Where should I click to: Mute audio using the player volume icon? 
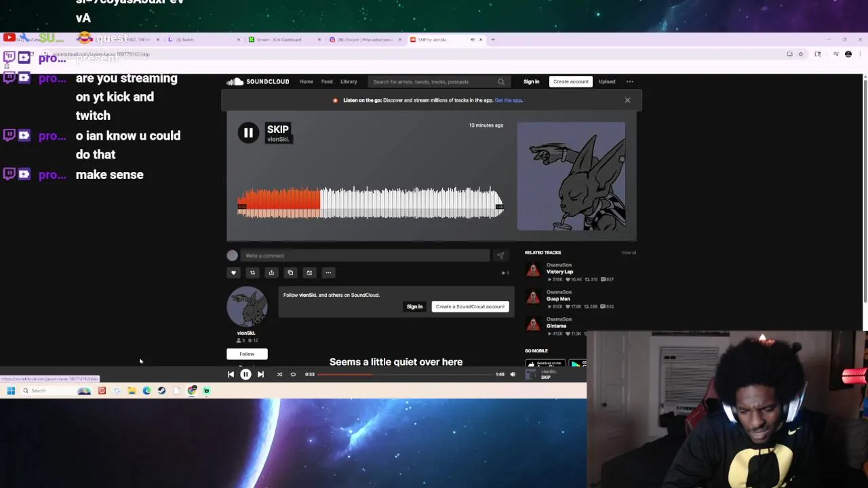(513, 374)
